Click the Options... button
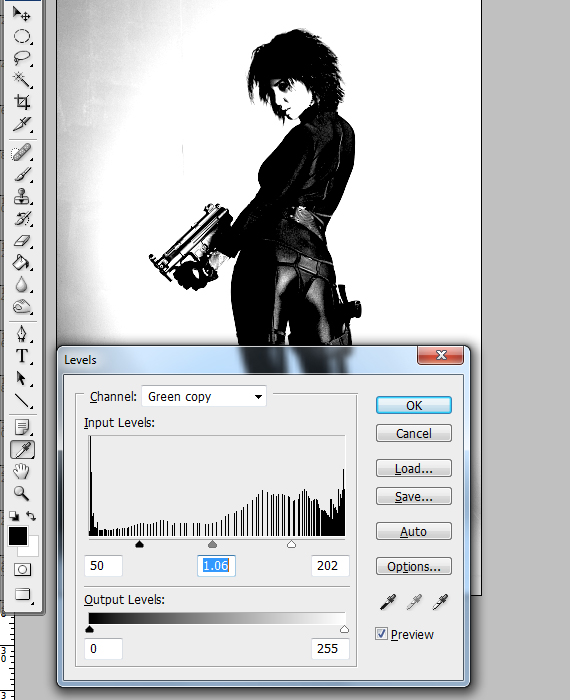The width and height of the screenshot is (570, 700). [x=413, y=567]
